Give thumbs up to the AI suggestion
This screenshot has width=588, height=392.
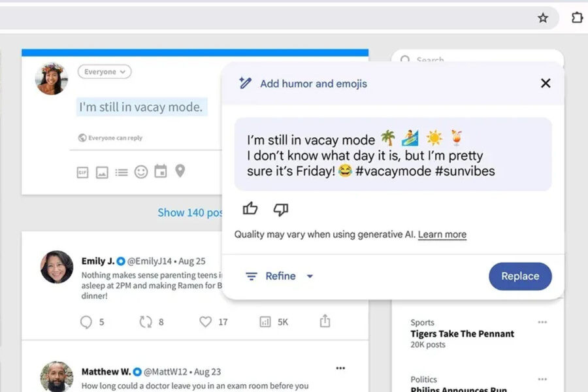point(250,208)
